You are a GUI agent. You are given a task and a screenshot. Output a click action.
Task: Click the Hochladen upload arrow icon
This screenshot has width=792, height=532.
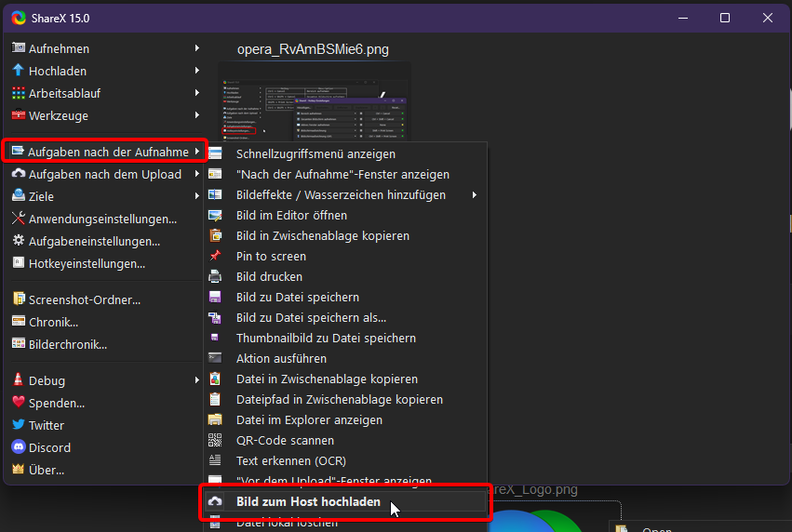[x=19, y=71]
